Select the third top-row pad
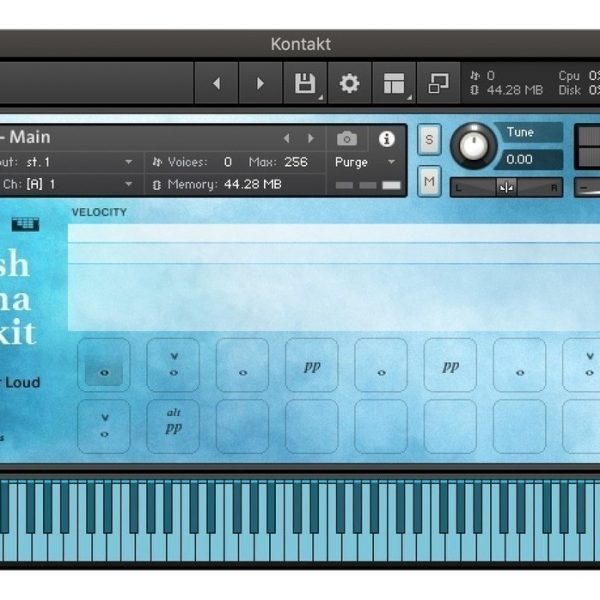 pyautogui.click(x=243, y=365)
